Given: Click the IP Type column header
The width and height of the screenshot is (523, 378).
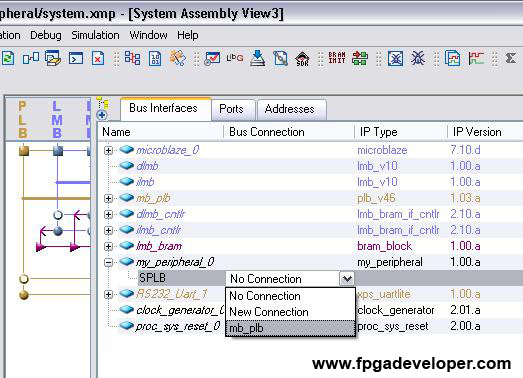Looking at the screenshot, I should [x=401, y=132].
